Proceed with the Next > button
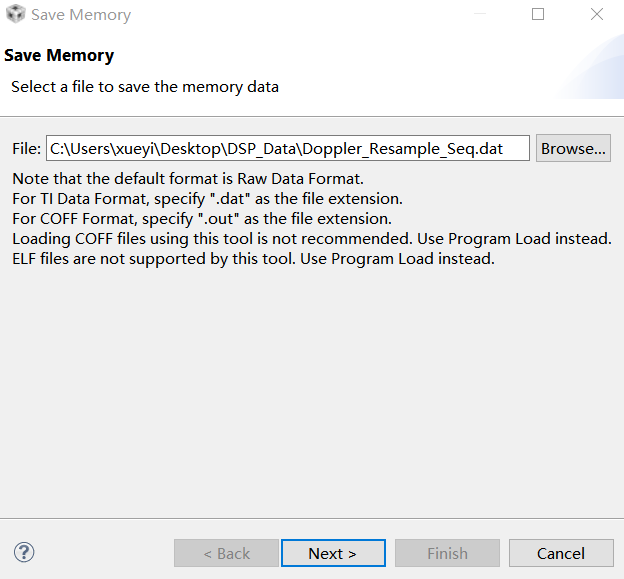This screenshot has height=579, width=624. click(x=333, y=553)
